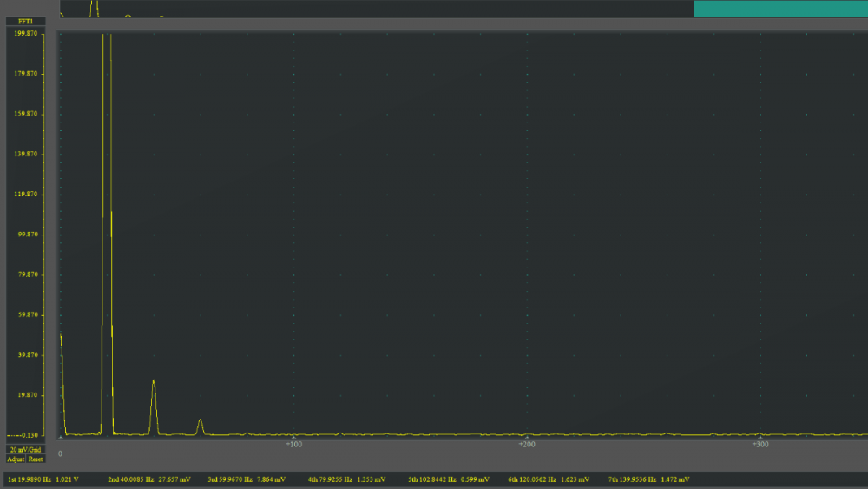
Task: Click the 199.870 top scale value
Action: (x=26, y=33)
